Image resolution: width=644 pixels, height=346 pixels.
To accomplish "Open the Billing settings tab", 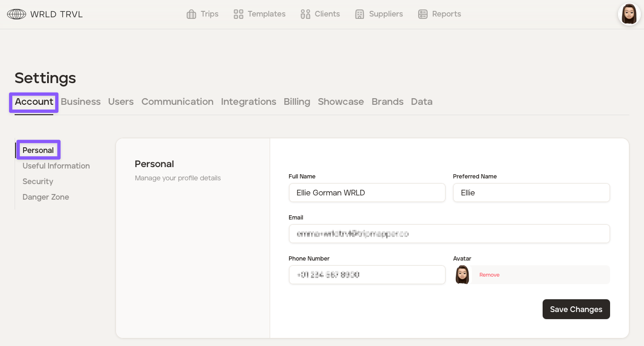I will (297, 101).
